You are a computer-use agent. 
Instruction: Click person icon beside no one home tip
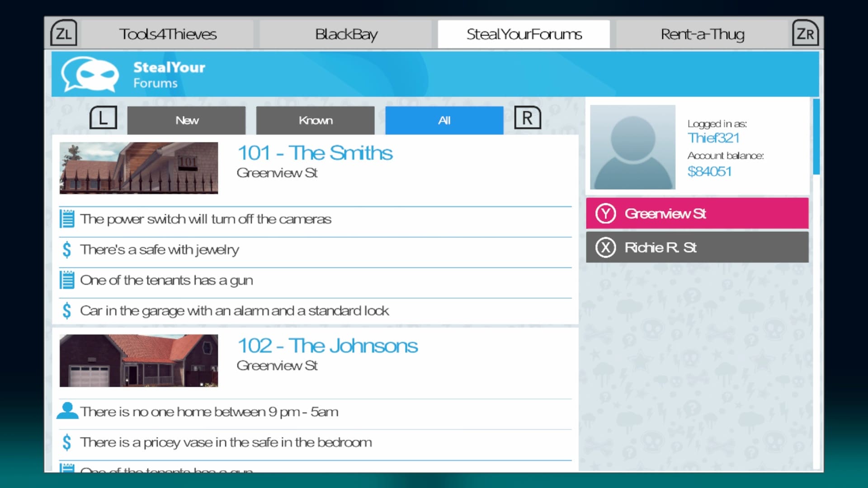(67, 411)
